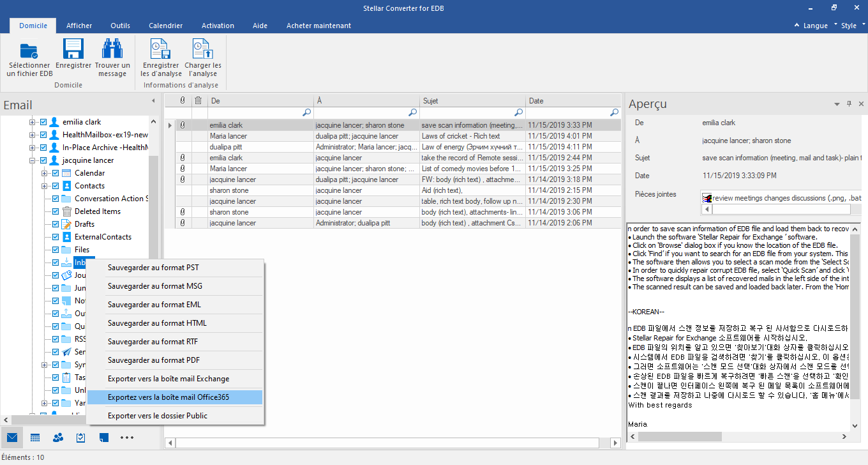Collapse the jacquine lancer mailbox node
The height and width of the screenshot is (465, 868).
point(32,160)
